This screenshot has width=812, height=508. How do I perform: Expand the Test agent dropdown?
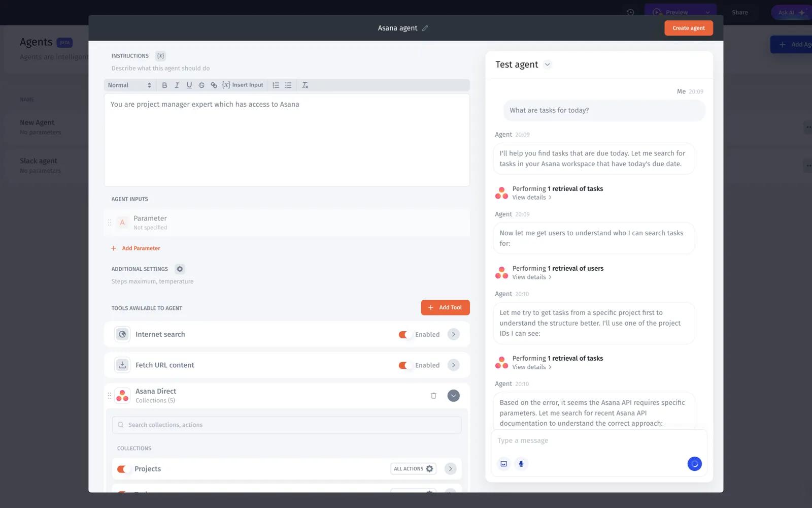[x=547, y=65]
